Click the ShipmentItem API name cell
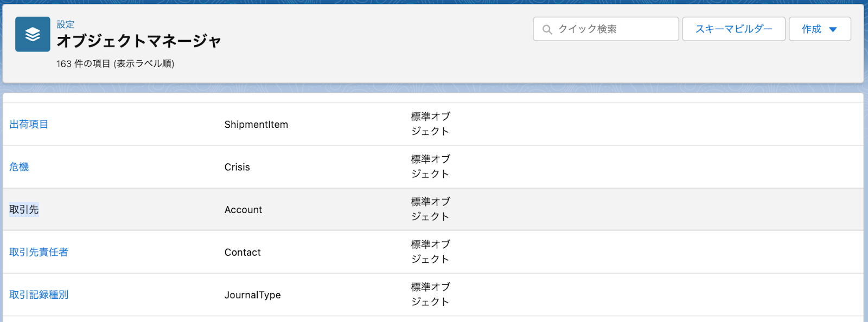Image resolution: width=868 pixels, height=322 pixels. coord(256,125)
